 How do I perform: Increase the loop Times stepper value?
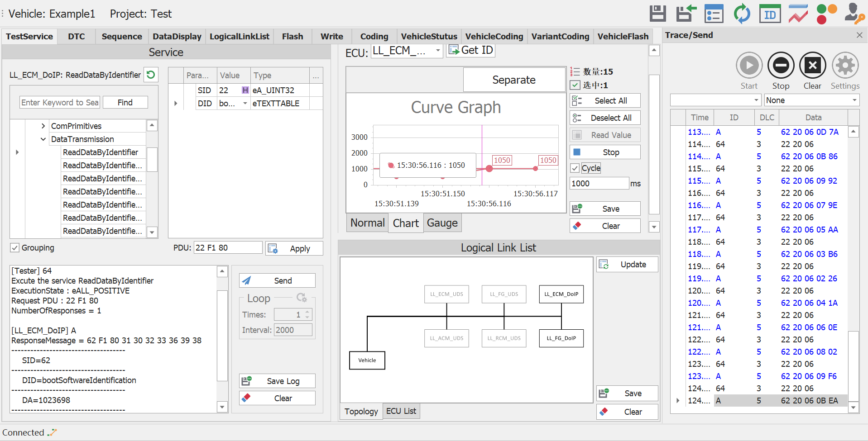point(307,312)
